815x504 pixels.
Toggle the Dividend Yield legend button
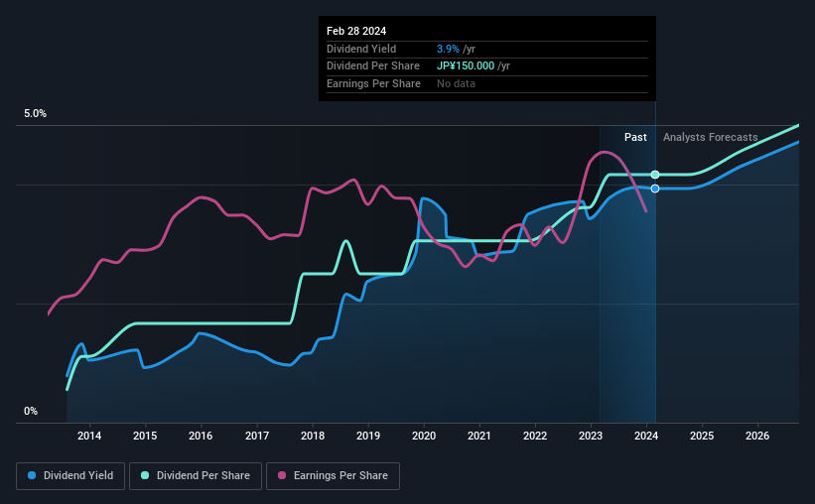pyautogui.click(x=70, y=476)
